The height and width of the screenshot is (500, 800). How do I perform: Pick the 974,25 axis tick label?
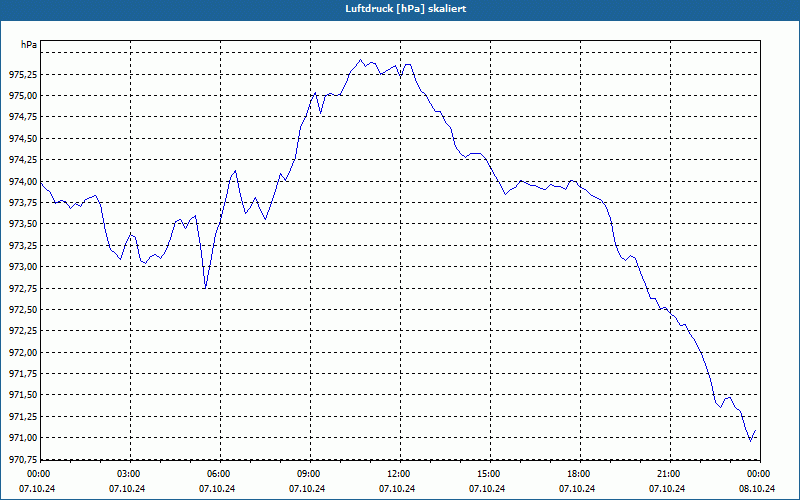23,160
